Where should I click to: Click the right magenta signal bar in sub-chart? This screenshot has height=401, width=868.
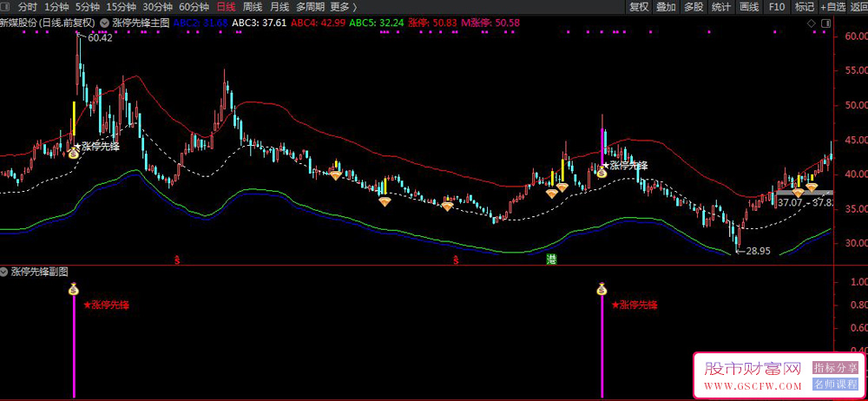(x=602, y=346)
